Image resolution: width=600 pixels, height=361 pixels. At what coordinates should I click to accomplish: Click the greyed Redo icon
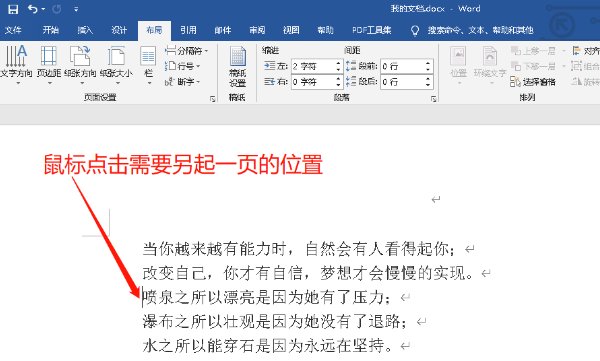(x=57, y=9)
